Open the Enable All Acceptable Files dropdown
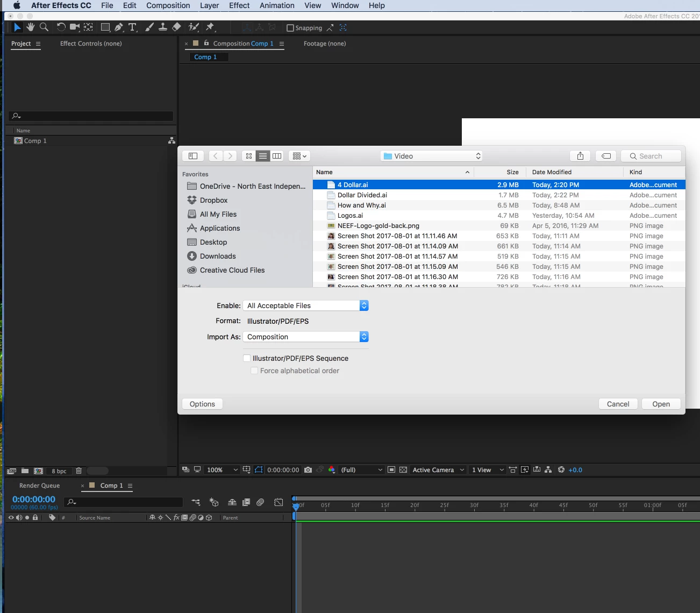700x613 pixels. 306,305
